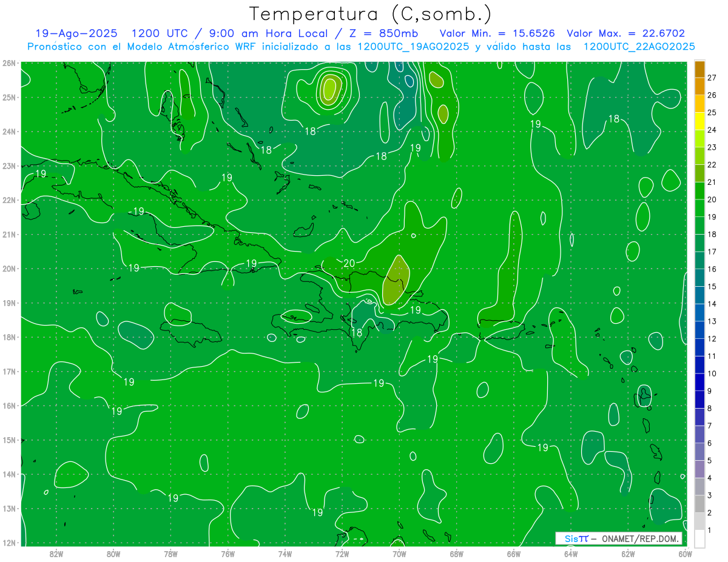Pick the gray legend swatch between 2 and 3

[699, 504]
